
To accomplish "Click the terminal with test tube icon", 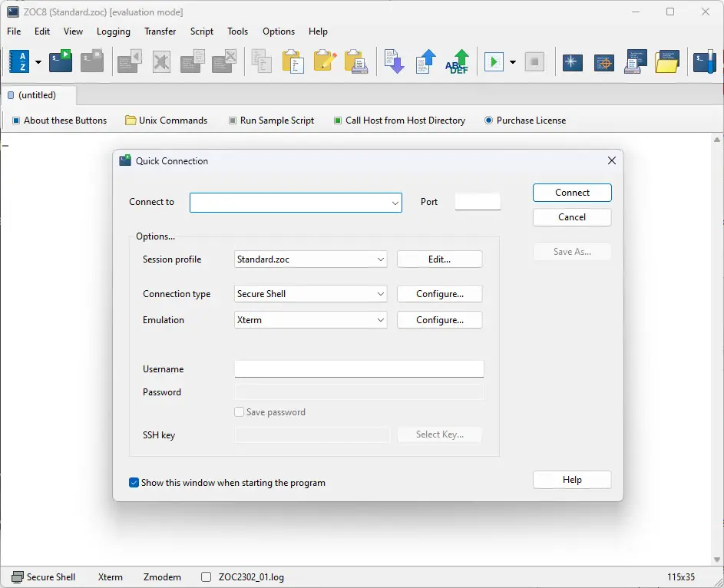I will [x=705, y=61].
